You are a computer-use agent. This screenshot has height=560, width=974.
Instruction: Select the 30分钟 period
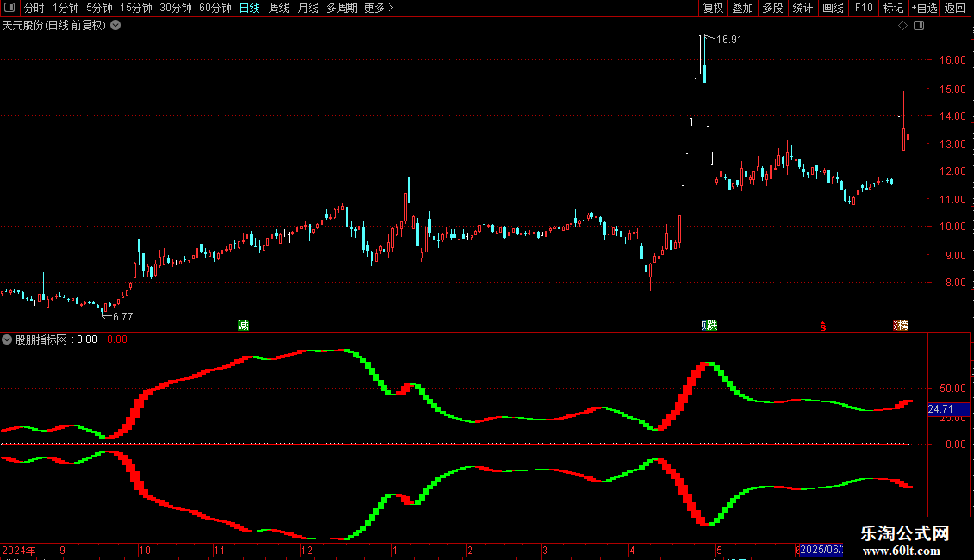(176, 8)
